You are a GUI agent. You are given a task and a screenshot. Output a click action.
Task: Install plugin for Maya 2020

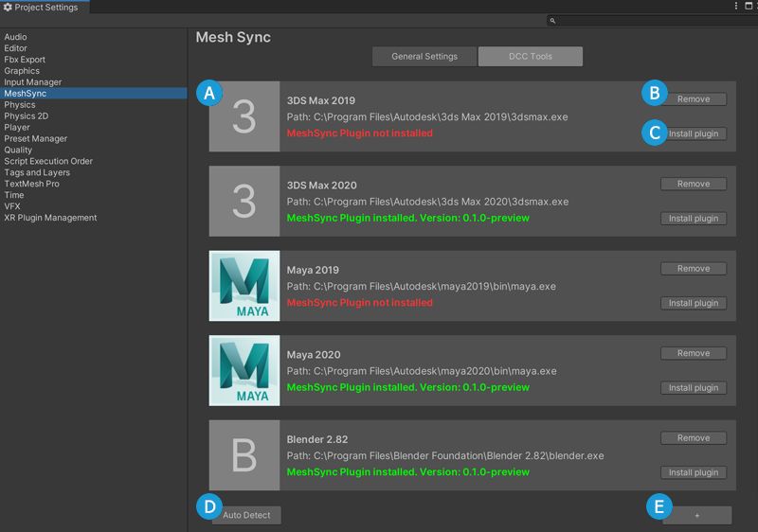coord(694,388)
